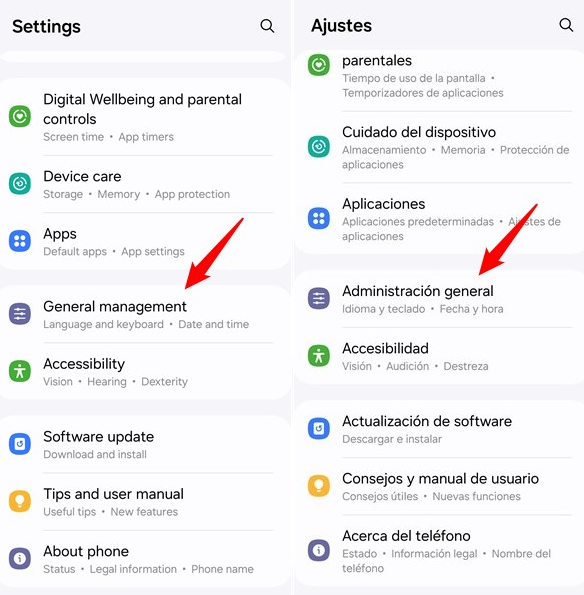Screen dimensions: 584x595
Task: Tap the search icon beside Ajustes title
Action: tap(566, 25)
